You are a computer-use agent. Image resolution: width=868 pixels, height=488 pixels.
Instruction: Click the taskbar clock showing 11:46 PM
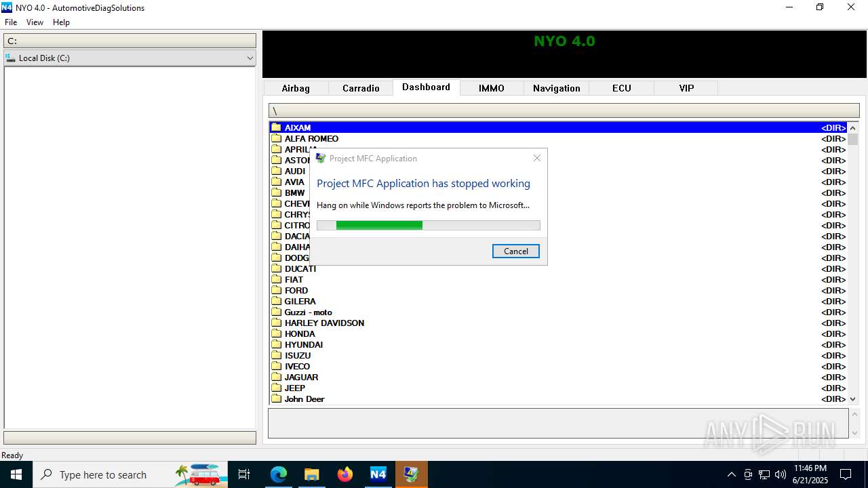[810, 474]
